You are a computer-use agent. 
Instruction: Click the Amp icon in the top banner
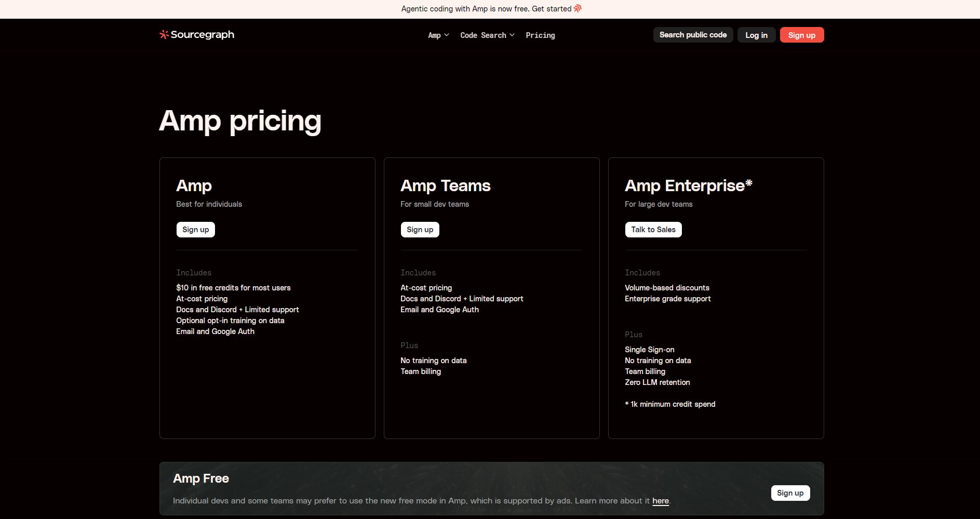(578, 8)
